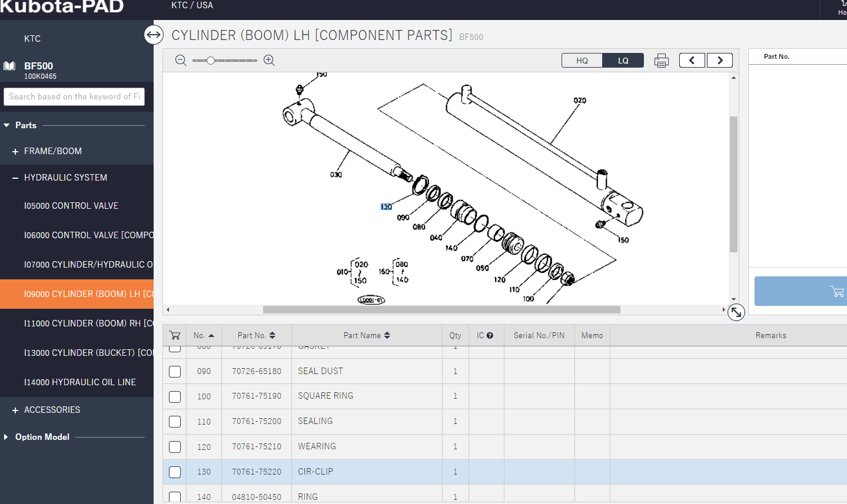Screen dimensions: 847x504
Task: Click the KTC / USA breadcrumb
Action: point(192,5)
